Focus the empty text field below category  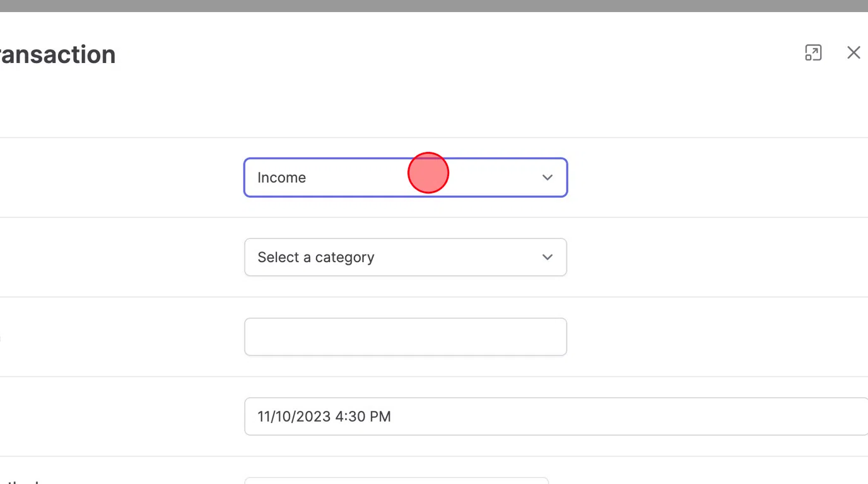tap(406, 337)
